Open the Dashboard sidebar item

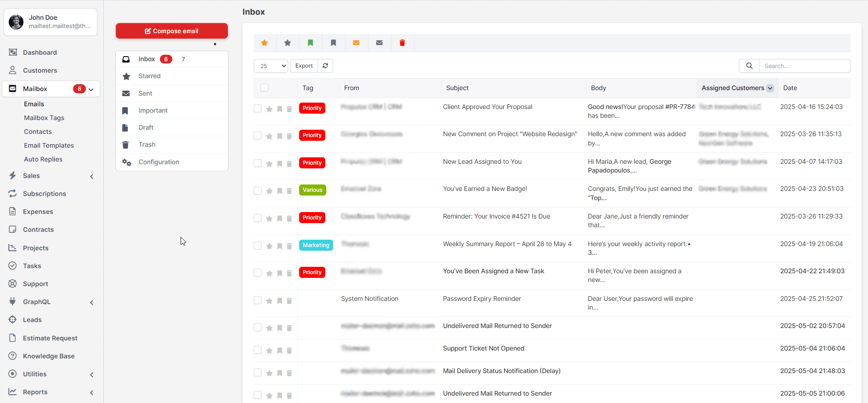40,52
